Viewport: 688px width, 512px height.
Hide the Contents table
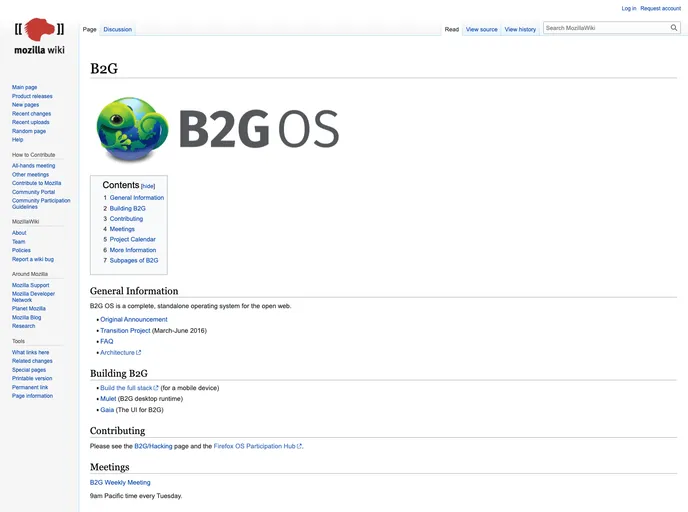[x=148, y=186]
